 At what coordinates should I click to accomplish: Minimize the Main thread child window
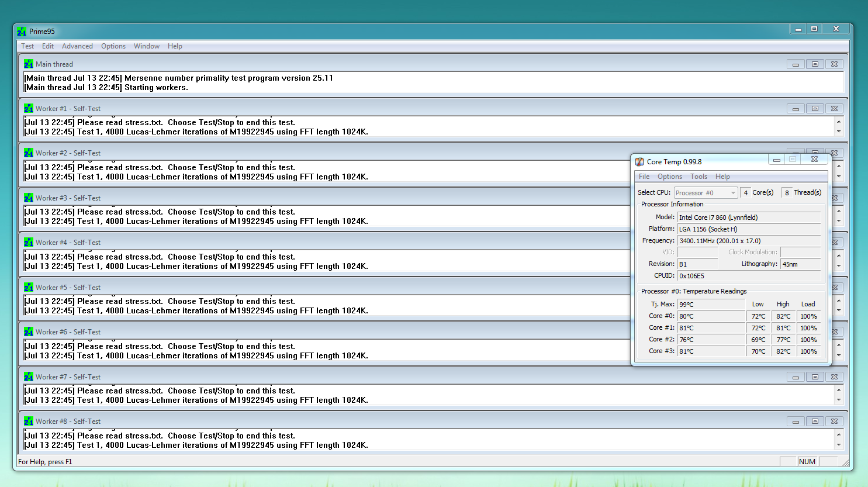click(x=796, y=64)
